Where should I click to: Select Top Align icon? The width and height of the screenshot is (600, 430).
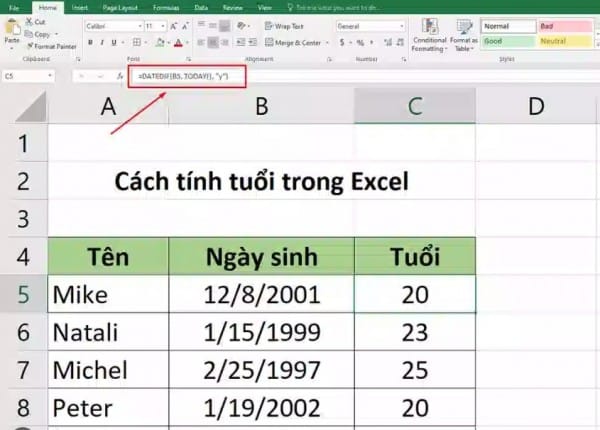pos(201,26)
